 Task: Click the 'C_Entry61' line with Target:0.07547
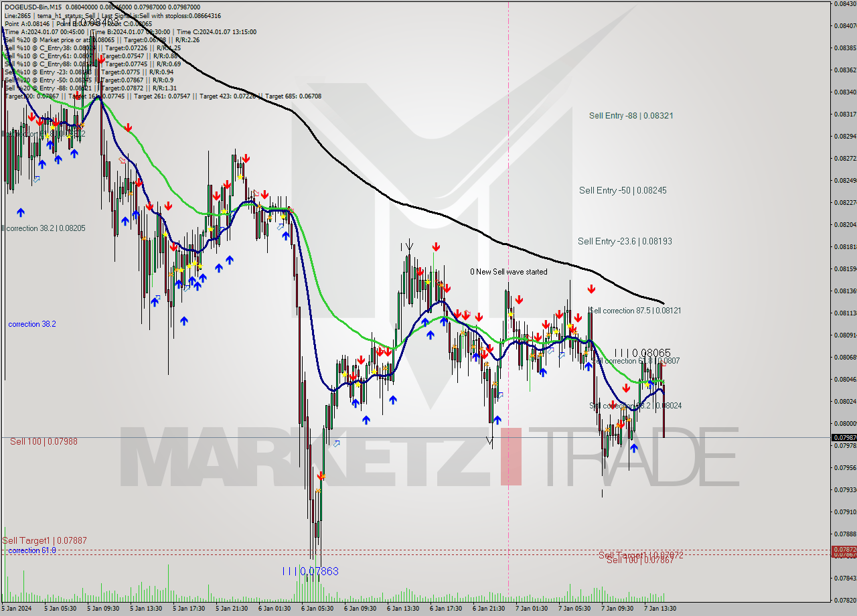pyautogui.click(x=91, y=56)
